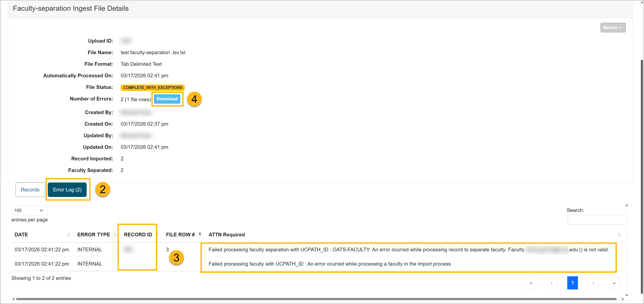Sort by ERROR TYPE column arrows
Screen dimensions: 644x304
coord(115,234)
